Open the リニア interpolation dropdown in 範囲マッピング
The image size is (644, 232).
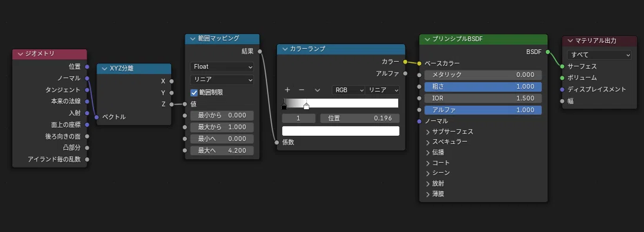point(222,79)
